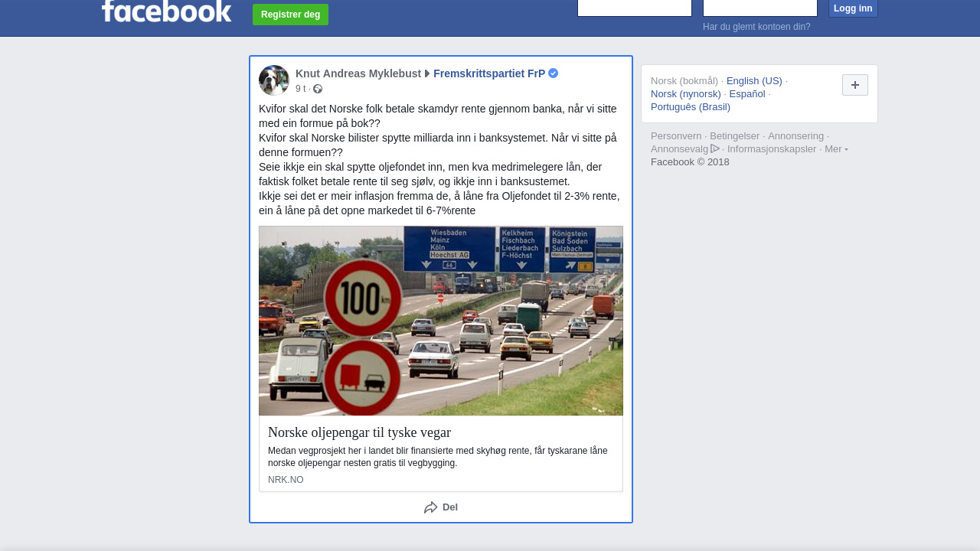The image size is (980, 551).
Task: Click the arrow between author and page name
Action: [427, 73]
